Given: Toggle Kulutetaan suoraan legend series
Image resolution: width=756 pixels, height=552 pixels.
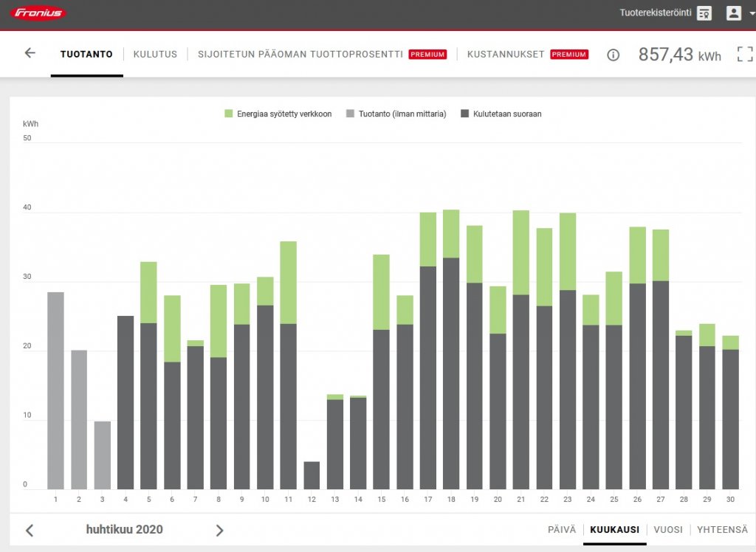Looking at the screenshot, I should point(501,114).
